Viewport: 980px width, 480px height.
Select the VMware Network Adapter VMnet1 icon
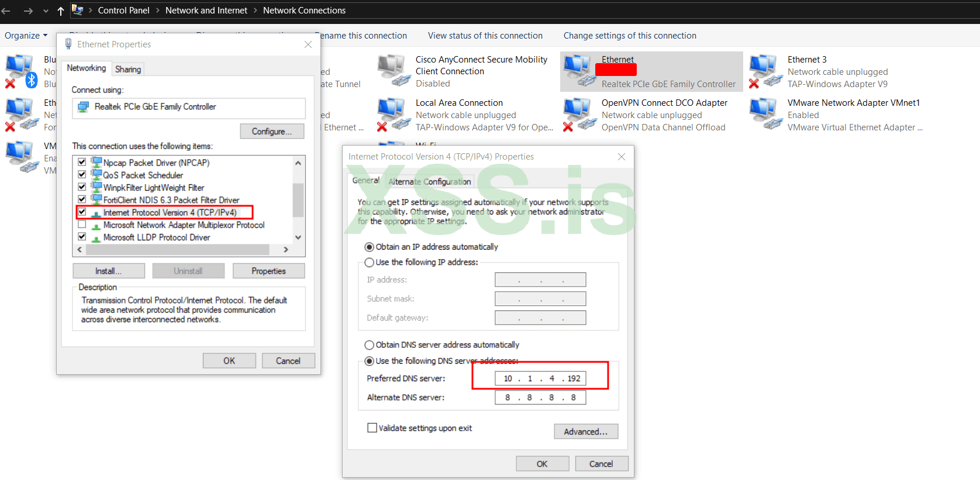coord(765,114)
